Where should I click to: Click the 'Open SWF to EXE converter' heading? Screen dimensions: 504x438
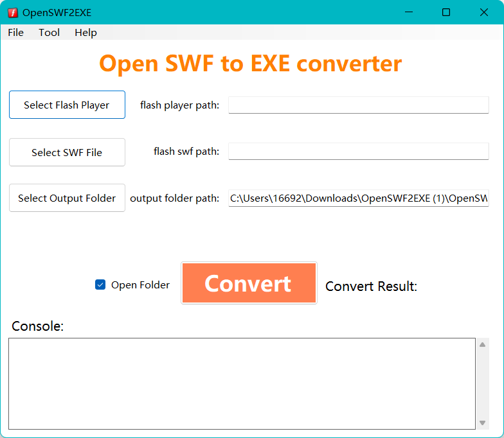251,64
